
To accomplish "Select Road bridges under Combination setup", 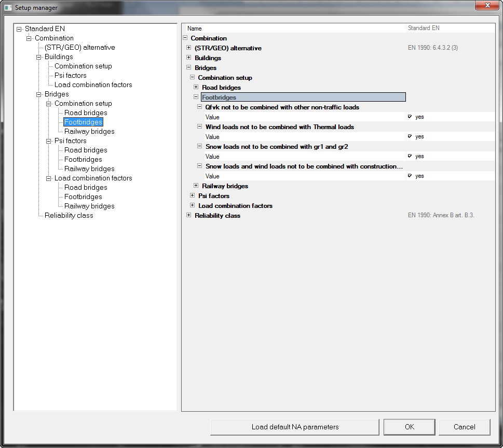I will tap(86, 113).
